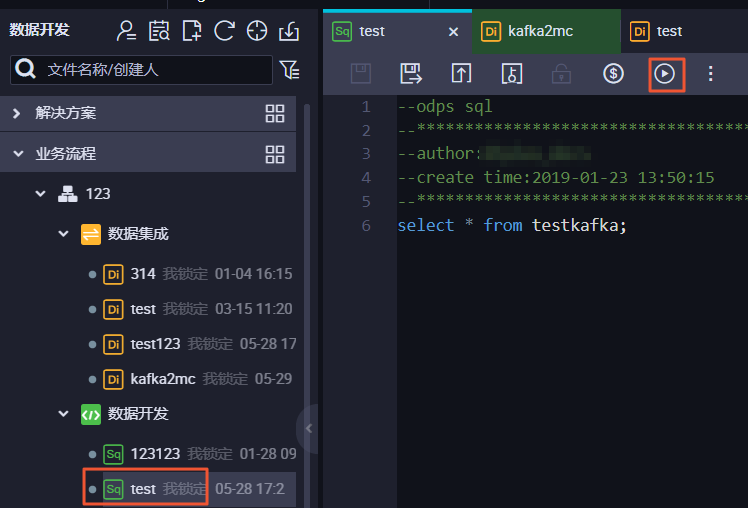Click the save icon in the editor toolbar
This screenshot has height=508, width=748.
tap(361, 73)
